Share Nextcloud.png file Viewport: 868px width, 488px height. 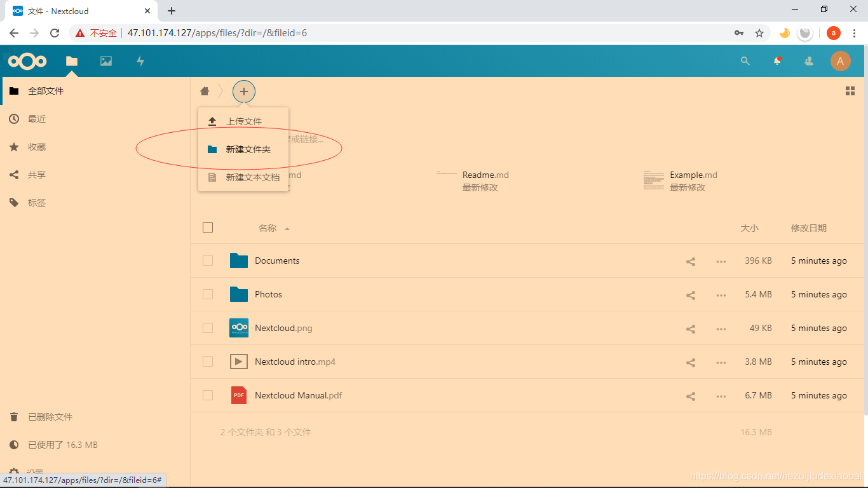[x=691, y=329]
